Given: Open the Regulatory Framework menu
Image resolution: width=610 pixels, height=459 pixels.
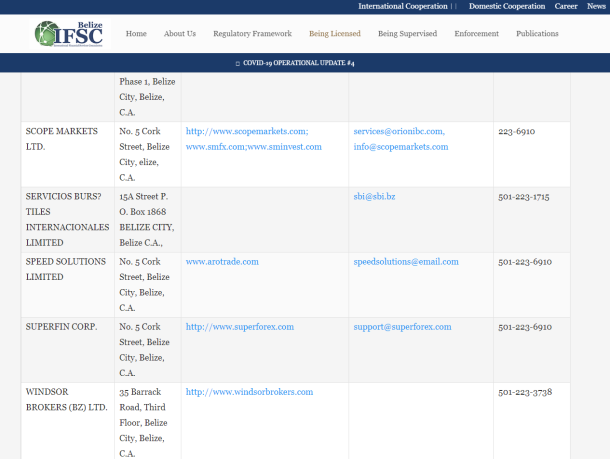Looking at the screenshot, I should (x=252, y=33).
